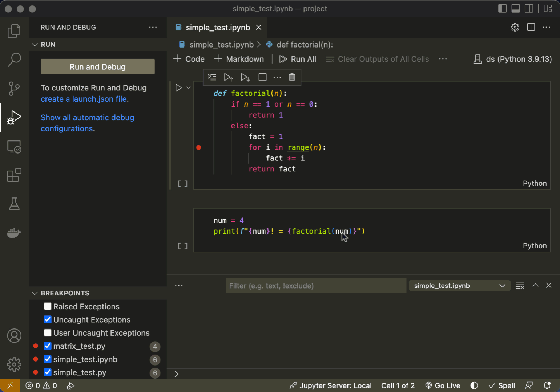Add a Code cell

coord(189,59)
